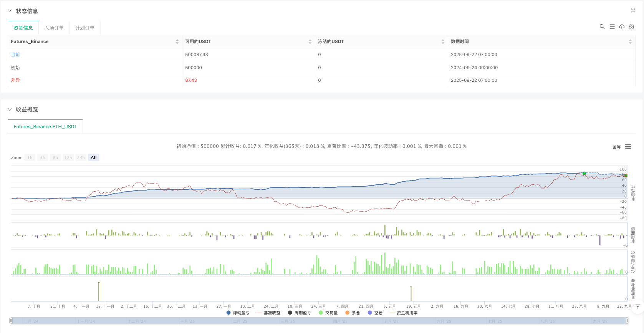The image size is (644, 333).
Task: Sort by the Futures_Binance column arrows
Action: [x=177, y=41]
